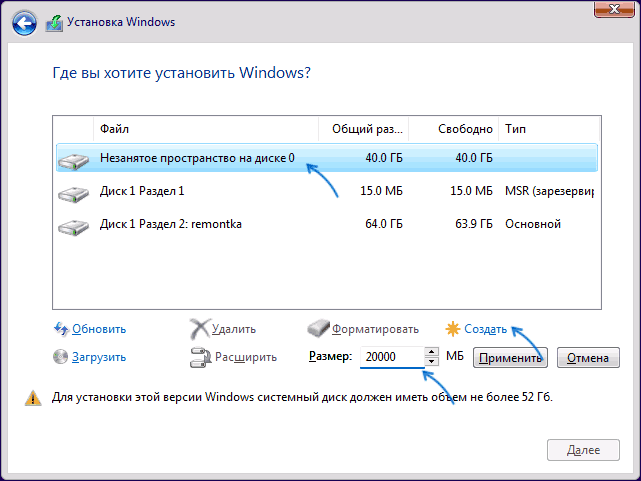Image resolution: width=641 pixels, height=481 pixels.
Task: Click the warning text about system disk size
Action: pos(302,397)
